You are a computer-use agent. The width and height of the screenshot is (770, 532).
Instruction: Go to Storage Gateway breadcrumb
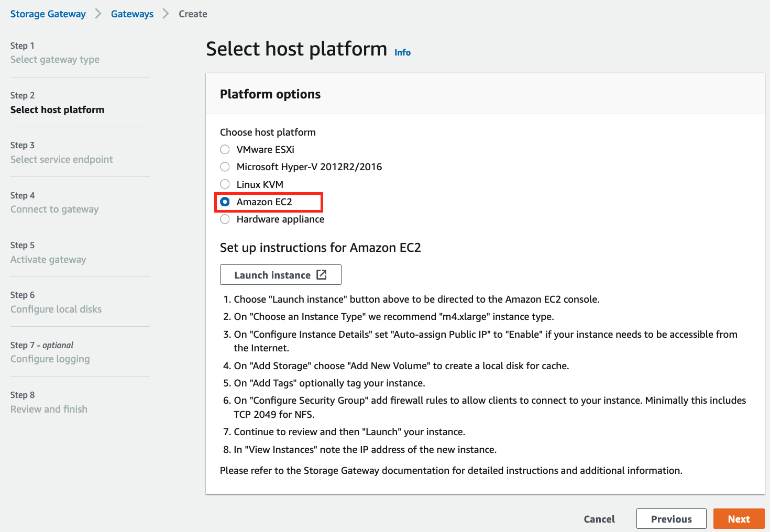48,14
